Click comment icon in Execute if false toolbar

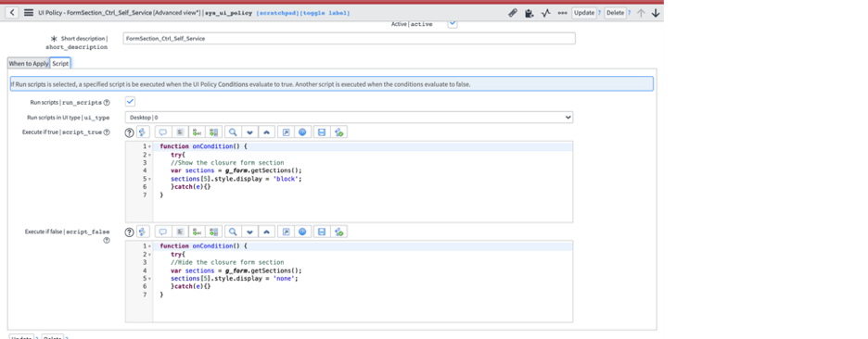click(x=163, y=232)
